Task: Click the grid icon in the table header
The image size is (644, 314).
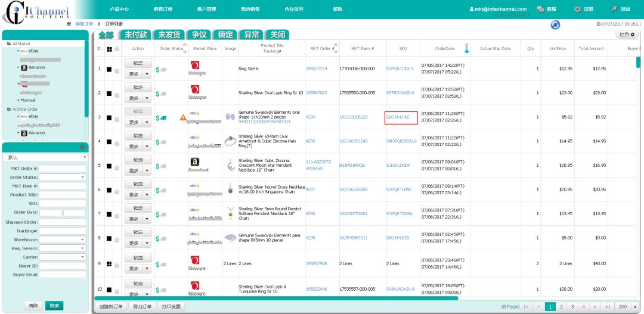Action: pyautogui.click(x=109, y=49)
